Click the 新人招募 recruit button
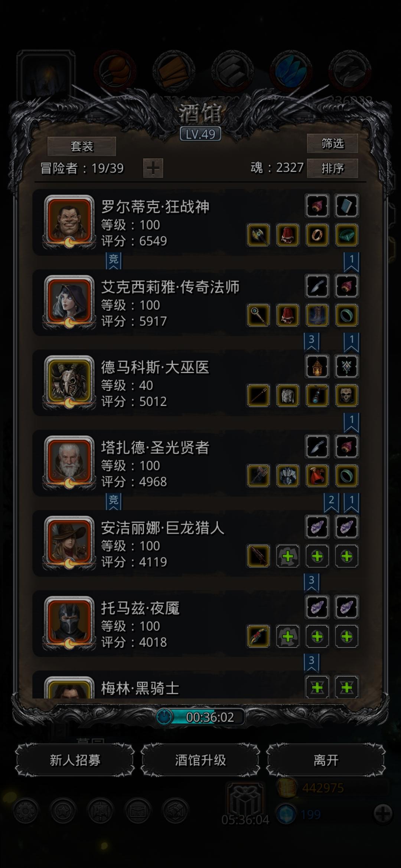 click(x=75, y=760)
